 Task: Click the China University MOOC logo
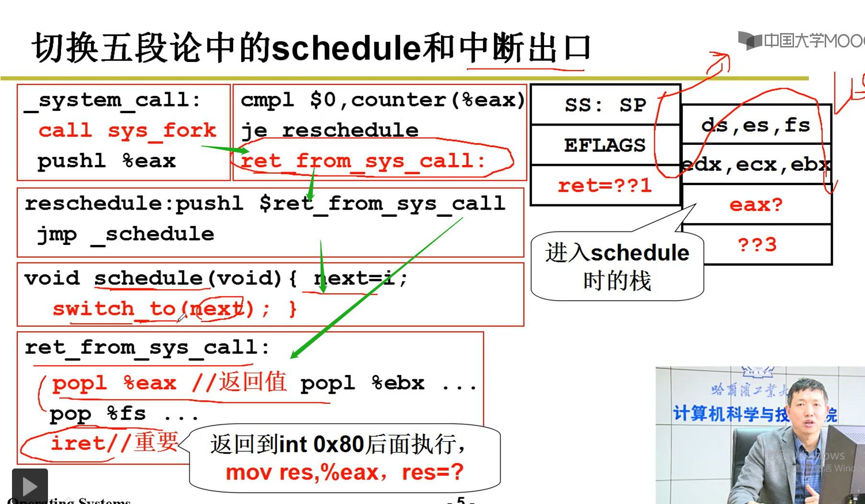801,41
